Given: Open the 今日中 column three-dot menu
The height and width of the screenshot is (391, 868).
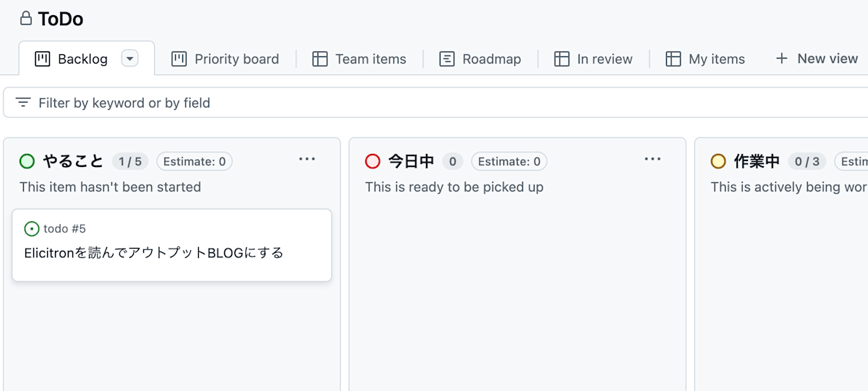Looking at the screenshot, I should [x=652, y=160].
